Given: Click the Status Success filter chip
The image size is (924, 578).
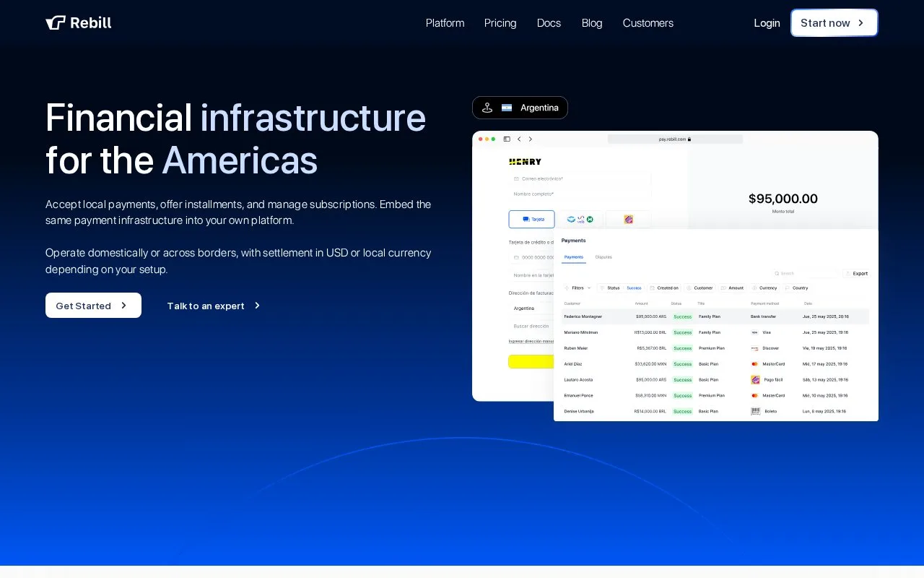Looking at the screenshot, I should (621, 288).
